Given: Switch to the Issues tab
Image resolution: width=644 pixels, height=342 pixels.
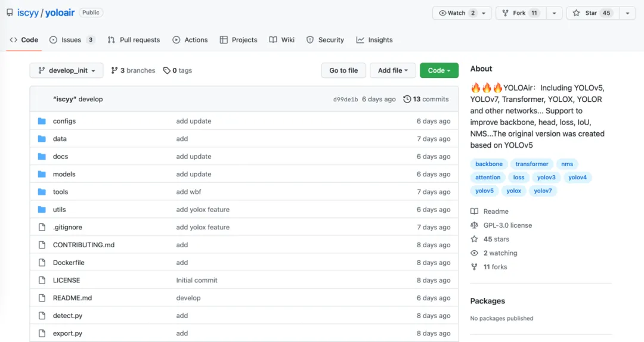Looking at the screenshot, I should click(71, 40).
